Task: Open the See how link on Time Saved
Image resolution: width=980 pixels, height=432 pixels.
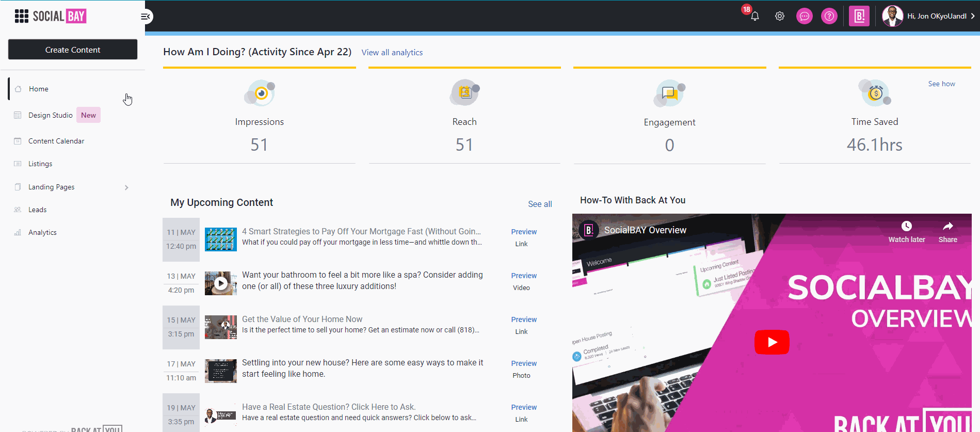Action: tap(941, 84)
